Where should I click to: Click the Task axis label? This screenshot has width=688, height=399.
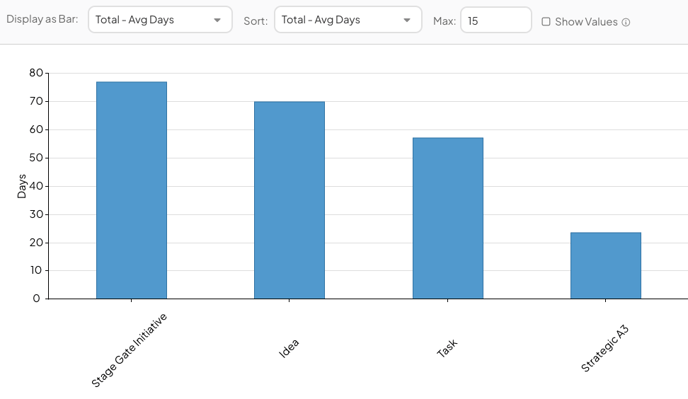pyautogui.click(x=447, y=347)
